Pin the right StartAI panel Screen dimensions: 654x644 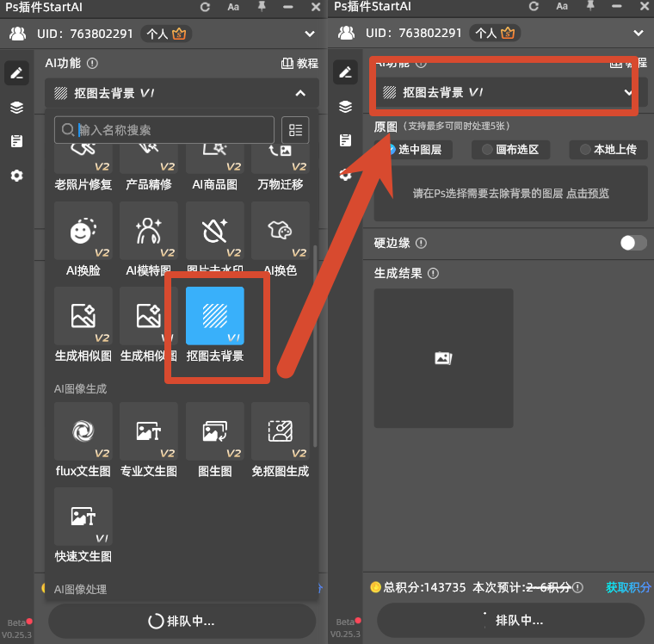(590, 5)
